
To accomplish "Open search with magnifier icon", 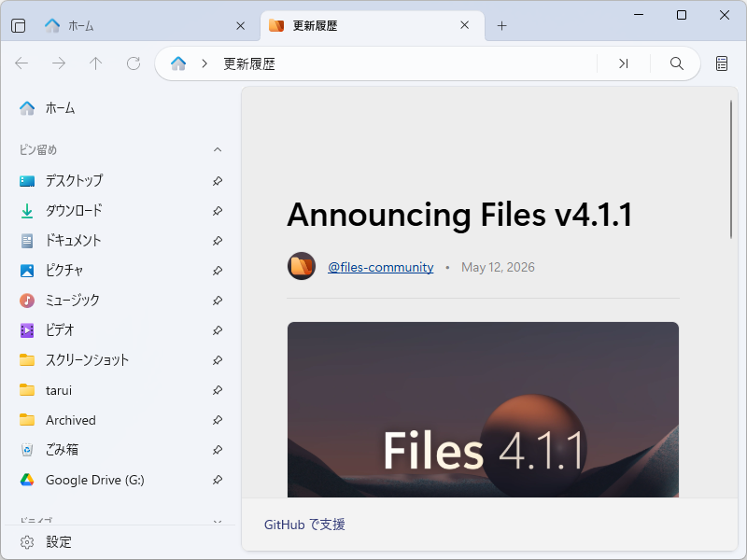I will tap(676, 63).
